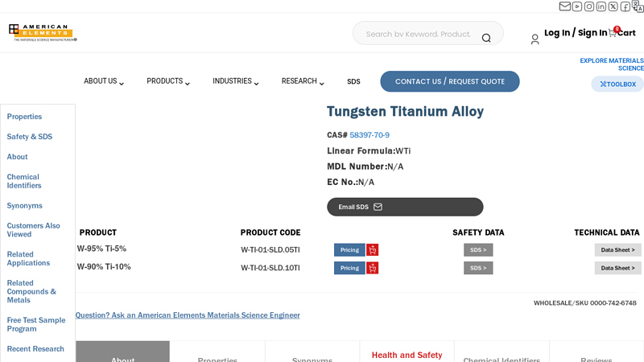The height and width of the screenshot is (362, 644).
Task: Go to Synonyms in sidebar
Action: pos(25,206)
